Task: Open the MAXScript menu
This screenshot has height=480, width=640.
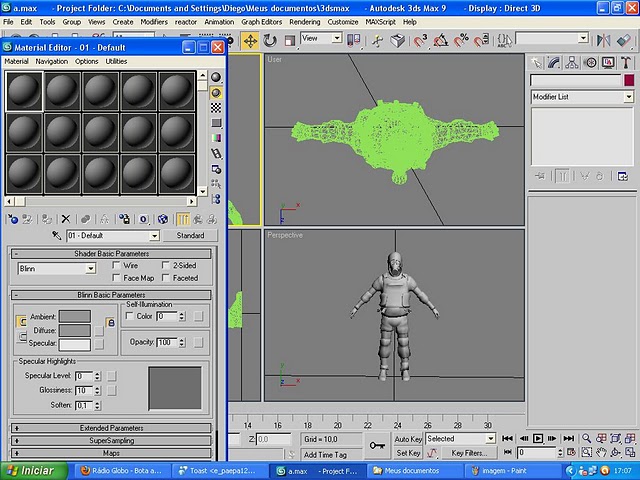Action: click(380, 22)
